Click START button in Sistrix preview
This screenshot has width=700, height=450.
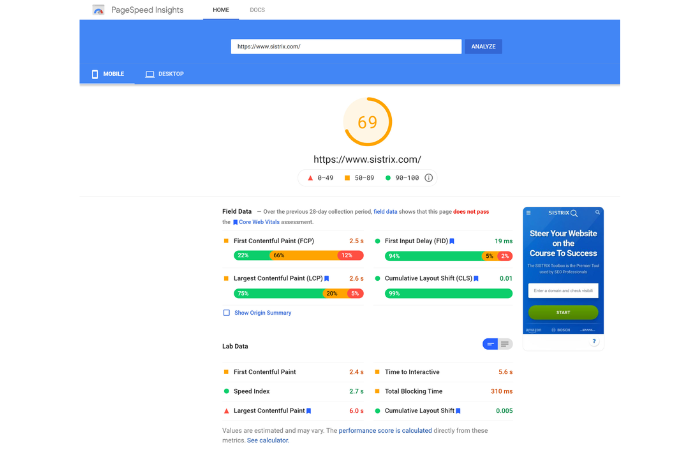click(x=563, y=312)
